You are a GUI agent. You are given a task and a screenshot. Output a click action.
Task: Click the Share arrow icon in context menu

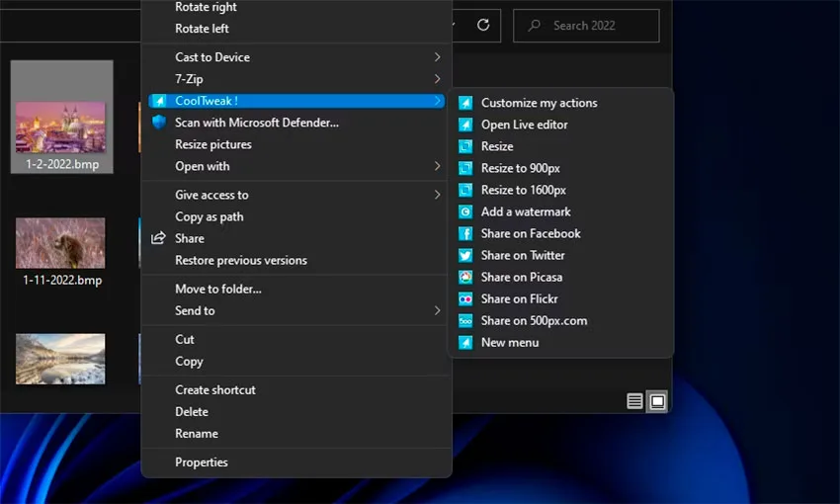[x=158, y=238]
